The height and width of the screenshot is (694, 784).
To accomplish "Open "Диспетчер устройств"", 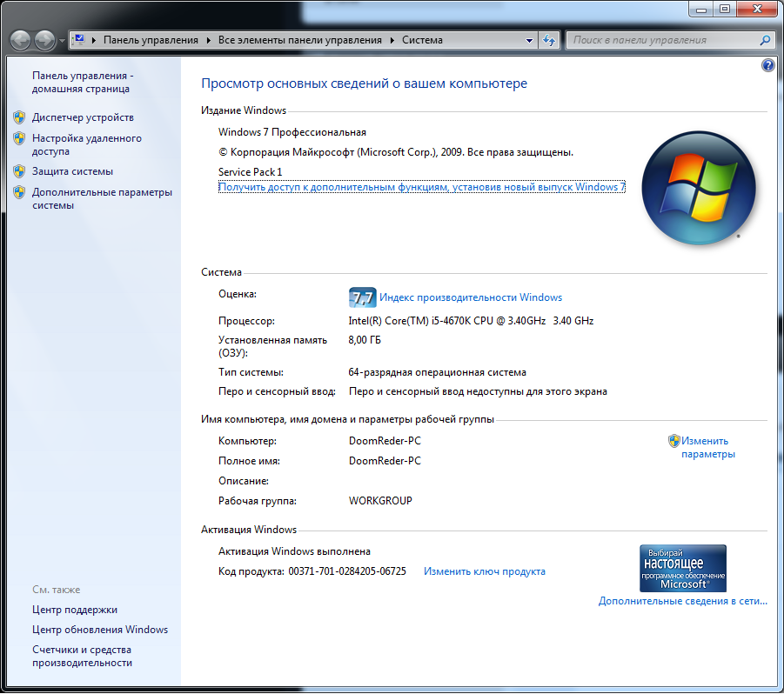I will 83,117.
